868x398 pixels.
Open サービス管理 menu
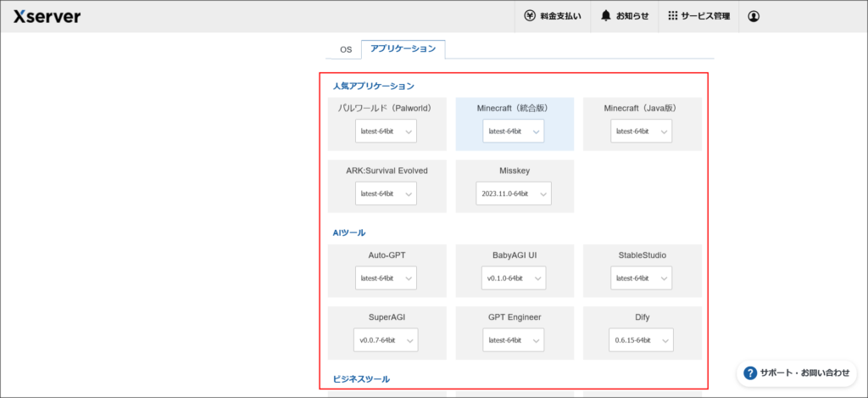(698, 16)
